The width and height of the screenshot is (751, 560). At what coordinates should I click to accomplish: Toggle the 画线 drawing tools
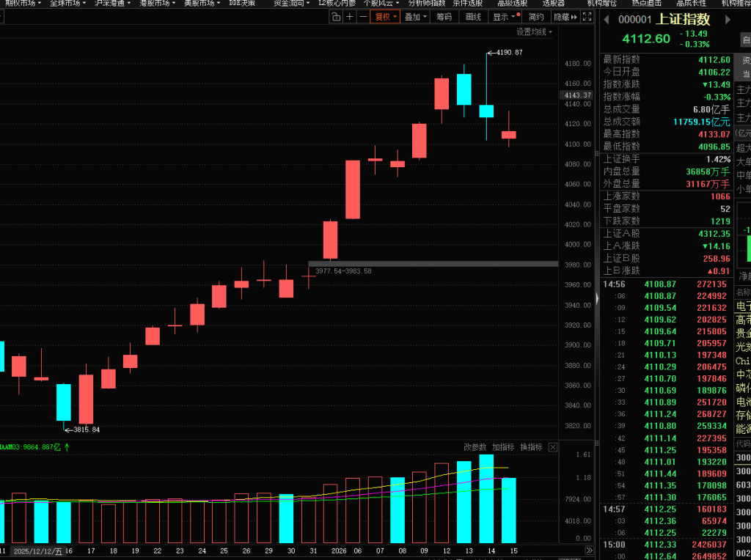click(x=473, y=16)
